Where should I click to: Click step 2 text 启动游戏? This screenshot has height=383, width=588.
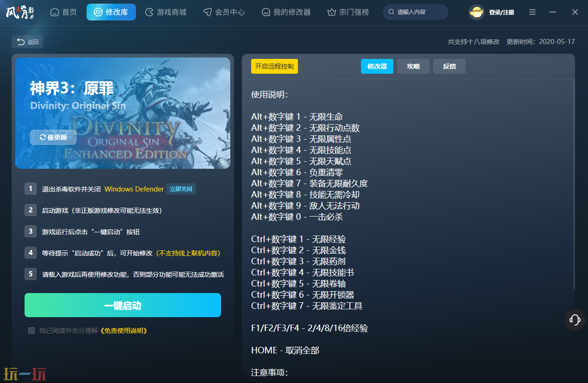[102, 211]
